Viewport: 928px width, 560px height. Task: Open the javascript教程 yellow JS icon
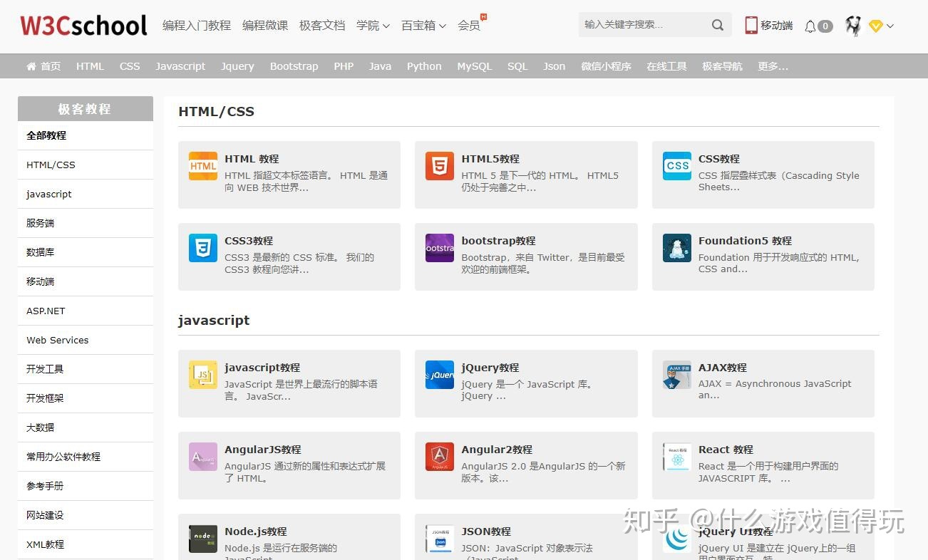coord(203,375)
